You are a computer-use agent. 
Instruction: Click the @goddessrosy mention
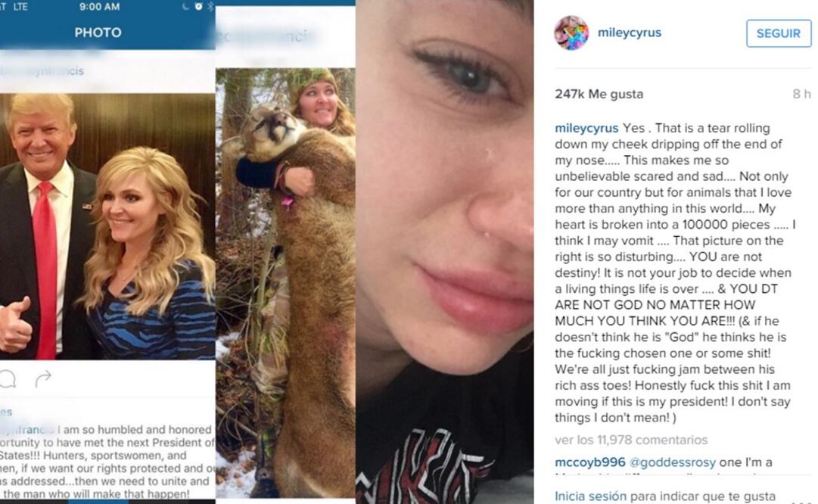coord(673,462)
